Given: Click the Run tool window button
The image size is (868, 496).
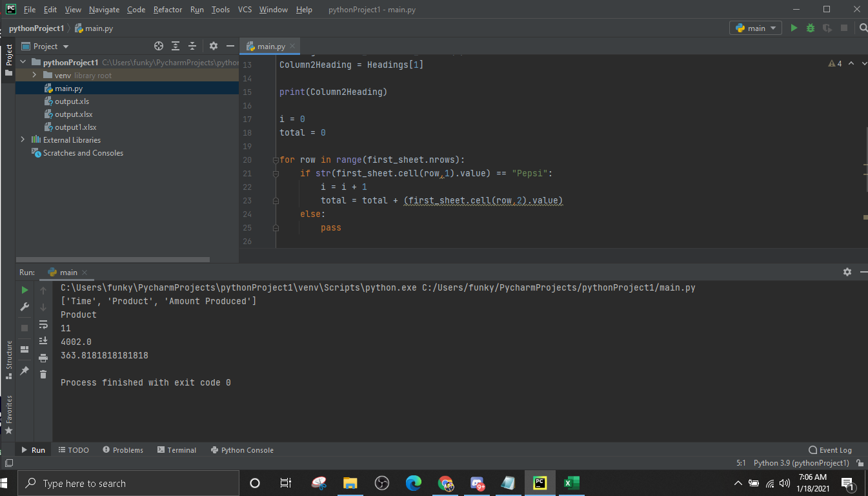Looking at the screenshot, I should 34,450.
